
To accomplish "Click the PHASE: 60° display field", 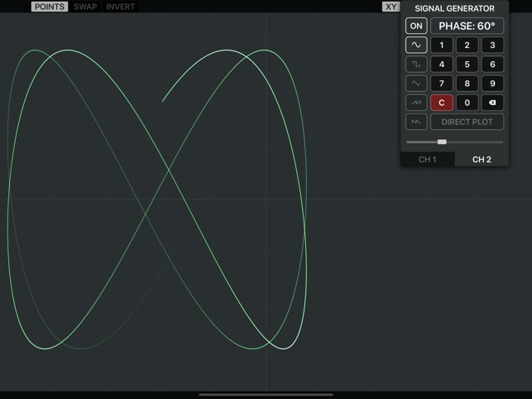I will [x=467, y=26].
